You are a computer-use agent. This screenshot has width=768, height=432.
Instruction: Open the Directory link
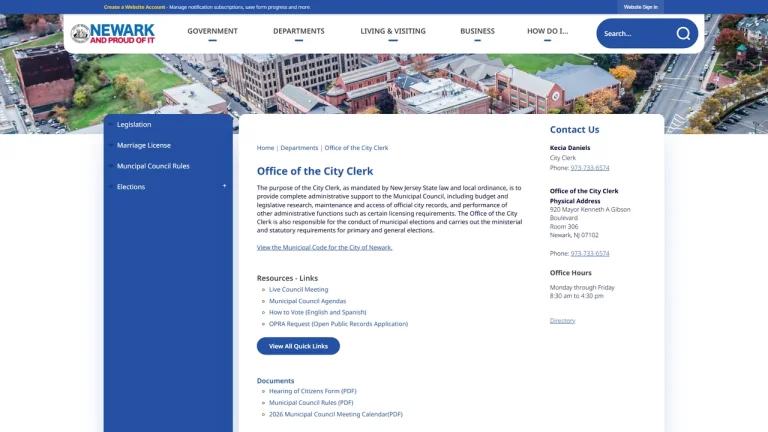562,321
